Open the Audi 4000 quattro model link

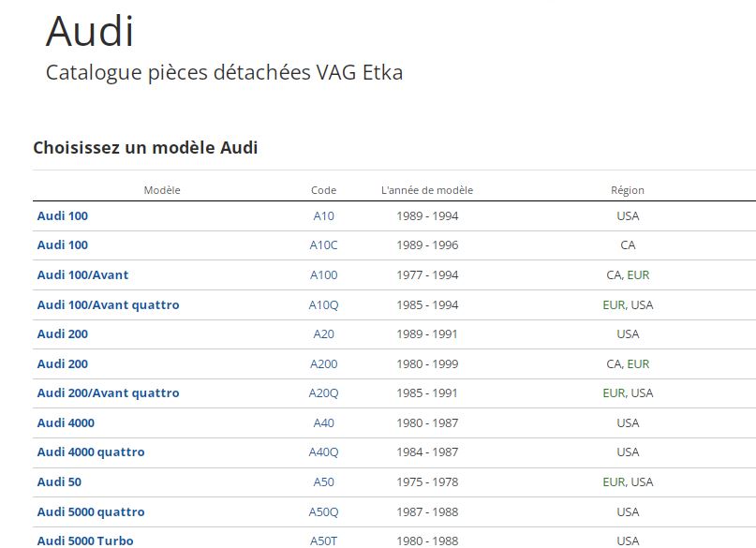[x=91, y=452]
